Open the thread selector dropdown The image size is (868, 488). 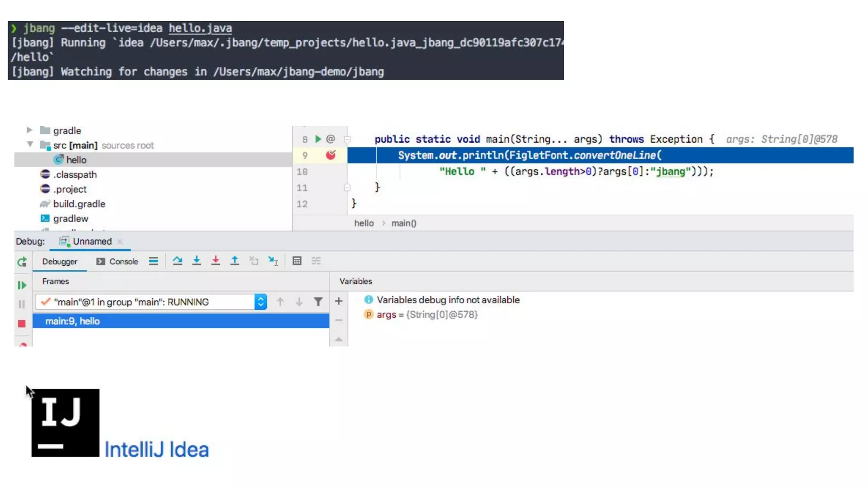click(261, 302)
